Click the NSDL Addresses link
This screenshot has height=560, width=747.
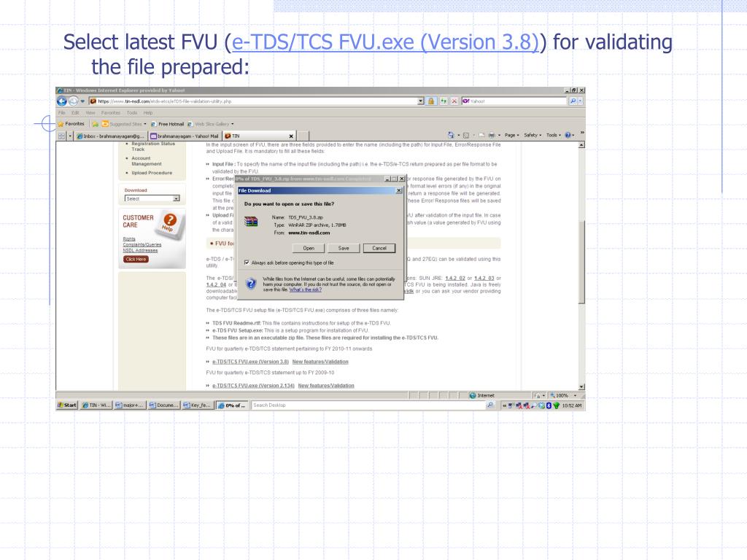coord(140,251)
